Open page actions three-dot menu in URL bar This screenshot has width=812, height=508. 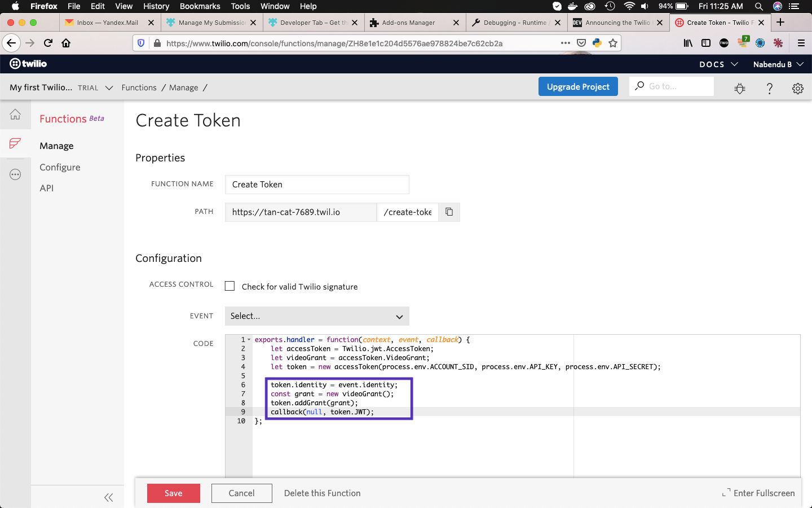566,43
